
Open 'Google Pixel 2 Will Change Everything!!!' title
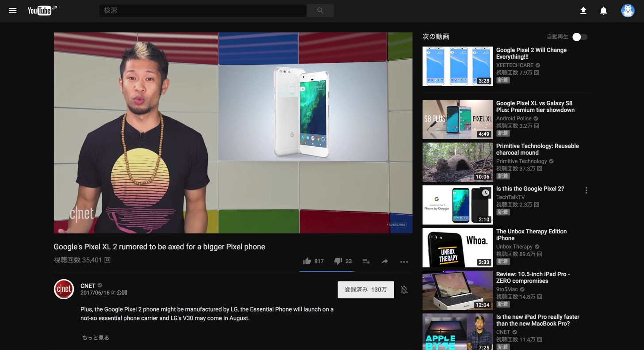(531, 53)
